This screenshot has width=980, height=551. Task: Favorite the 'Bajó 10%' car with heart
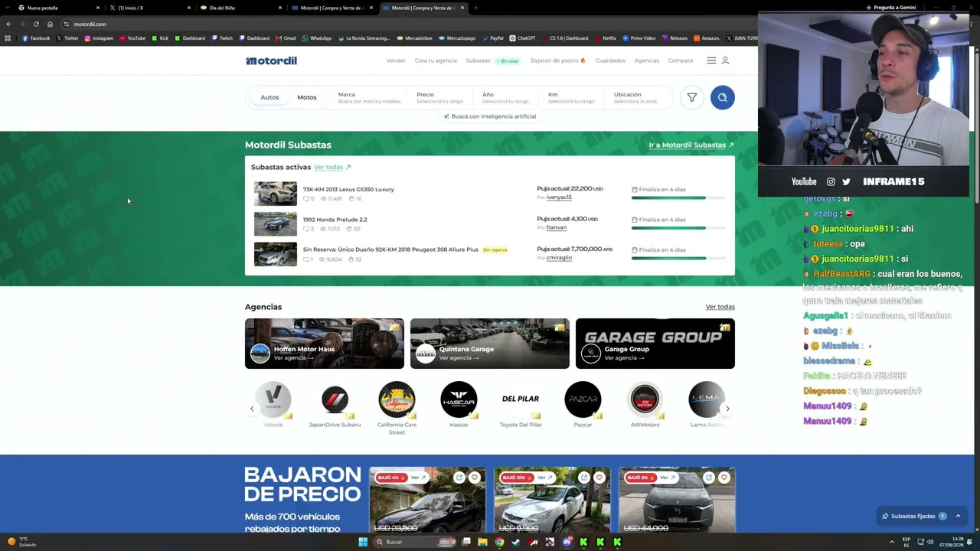coord(599,478)
